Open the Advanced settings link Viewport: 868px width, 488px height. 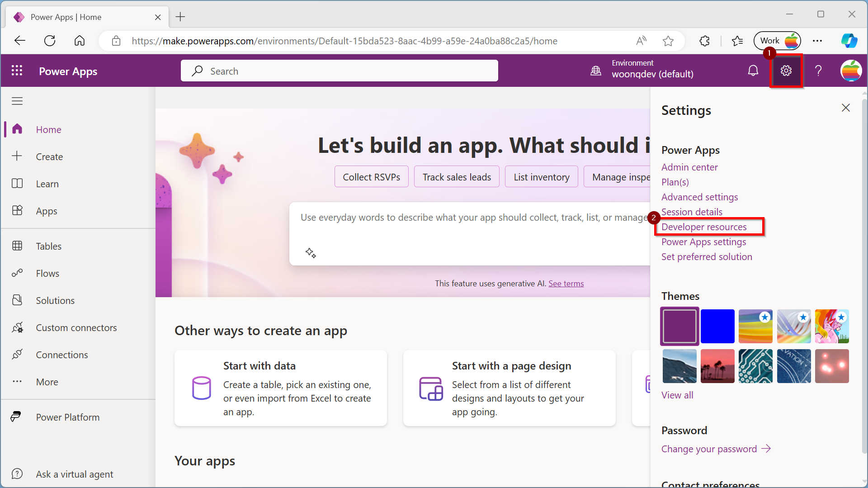[x=699, y=197]
